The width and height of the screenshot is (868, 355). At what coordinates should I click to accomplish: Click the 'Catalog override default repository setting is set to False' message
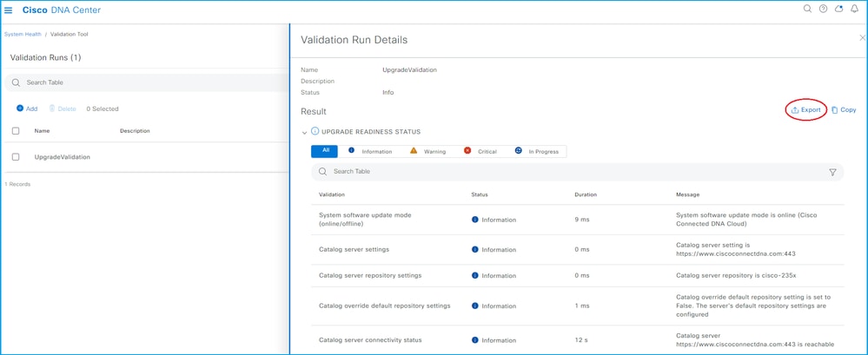[x=753, y=306]
